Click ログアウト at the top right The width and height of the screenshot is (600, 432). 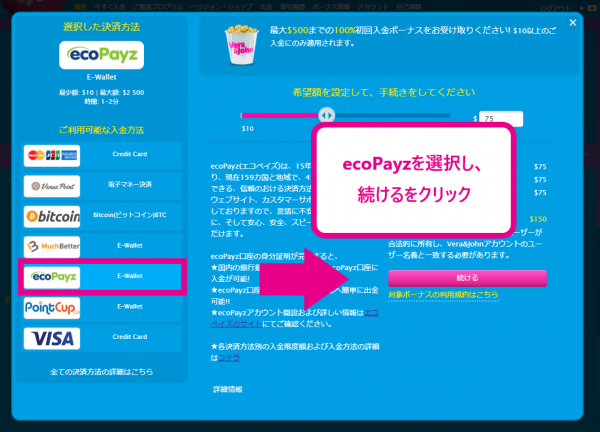click(x=555, y=8)
